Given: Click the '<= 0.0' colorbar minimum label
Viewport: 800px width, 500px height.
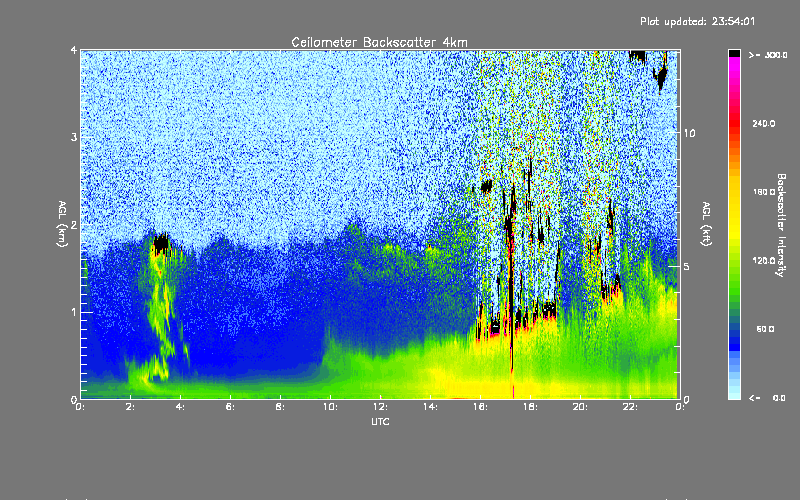Looking at the screenshot, I should (767, 398).
